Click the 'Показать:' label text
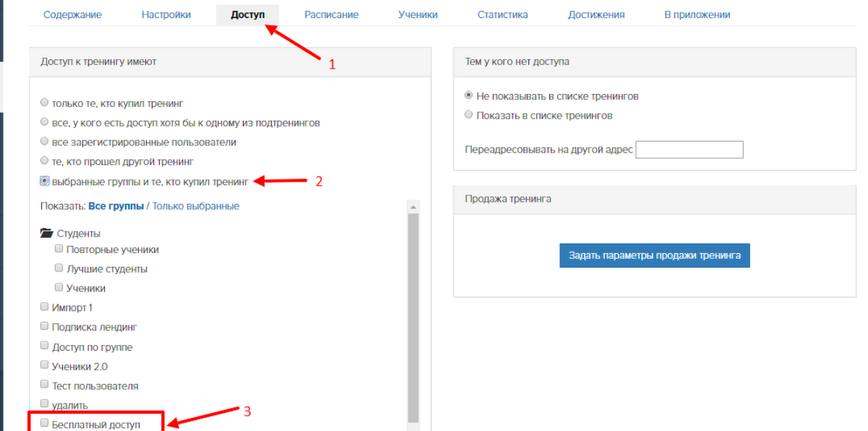This screenshot has height=431, width=868. click(63, 206)
